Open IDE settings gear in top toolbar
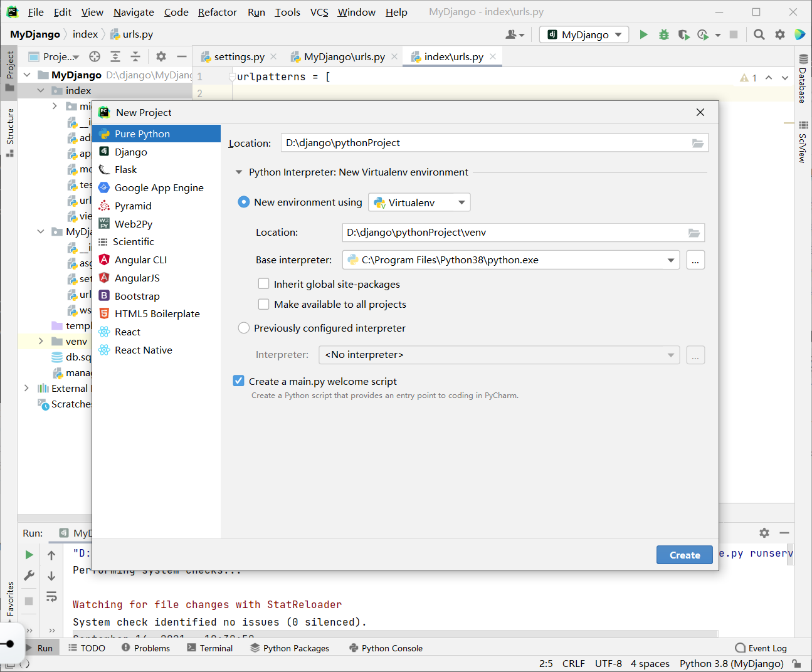The image size is (812, 672). click(x=780, y=34)
